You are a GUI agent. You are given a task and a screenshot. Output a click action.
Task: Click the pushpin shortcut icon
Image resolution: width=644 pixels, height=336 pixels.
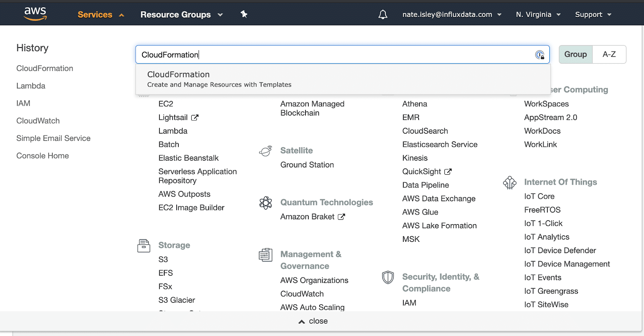pyautogui.click(x=244, y=14)
